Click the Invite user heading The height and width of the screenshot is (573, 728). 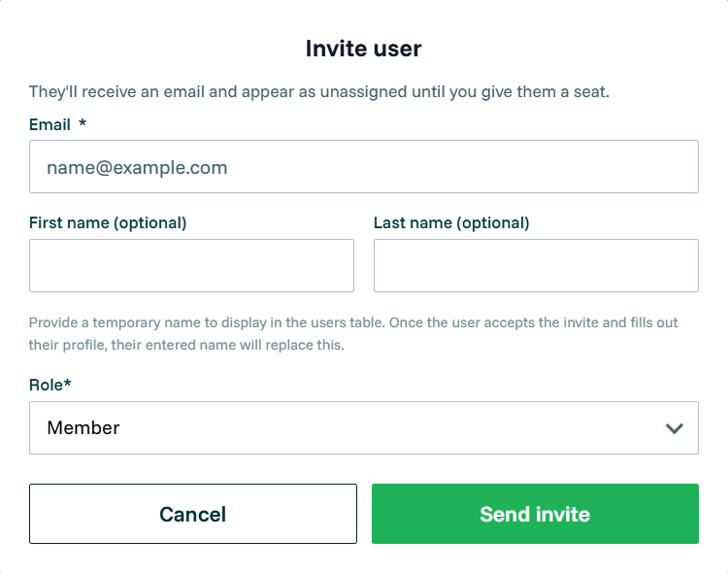[x=364, y=49]
